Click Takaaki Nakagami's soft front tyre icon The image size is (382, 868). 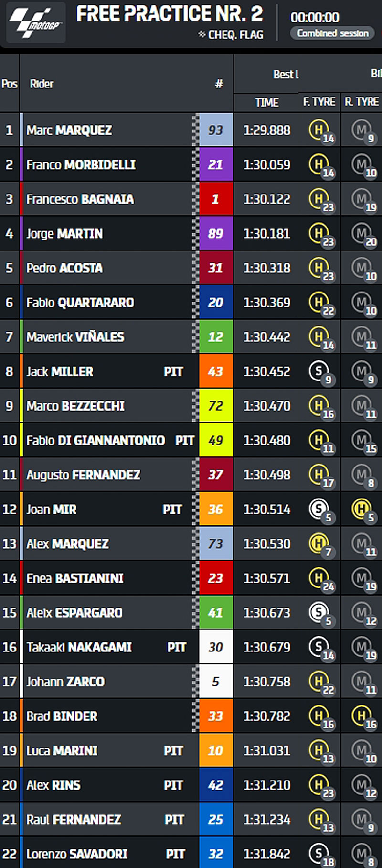click(318, 646)
